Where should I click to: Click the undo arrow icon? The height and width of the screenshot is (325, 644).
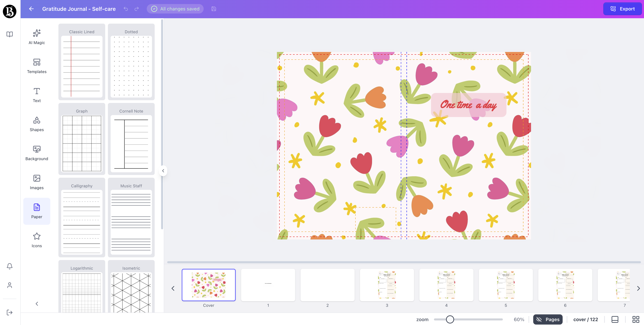(x=125, y=9)
